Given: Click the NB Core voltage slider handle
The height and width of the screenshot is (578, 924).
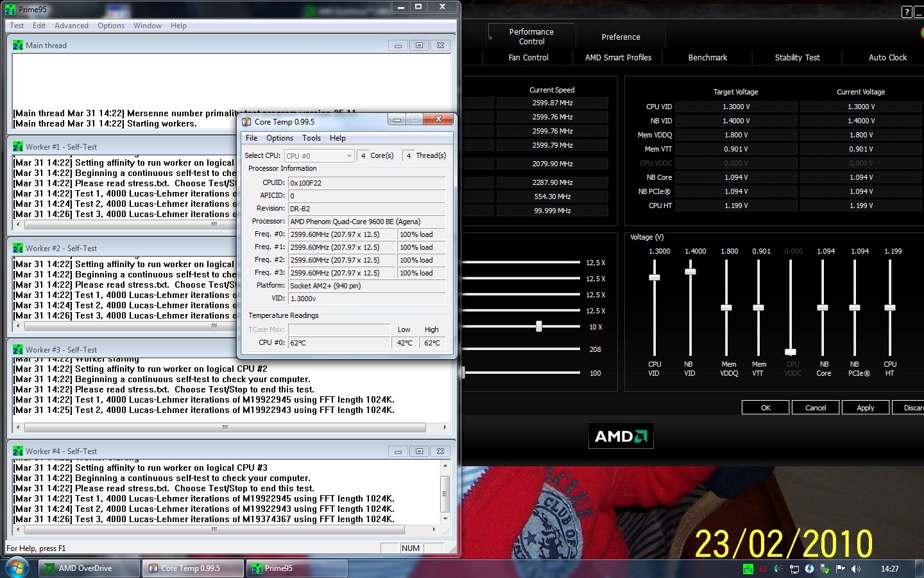Looking at the screenshot, I should [x=823, y=308].
